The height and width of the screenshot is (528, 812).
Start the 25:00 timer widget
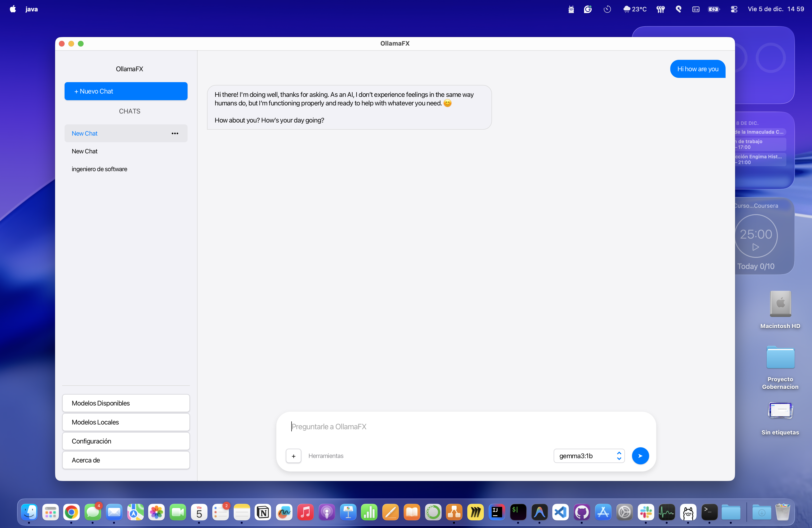click(756, 247)
